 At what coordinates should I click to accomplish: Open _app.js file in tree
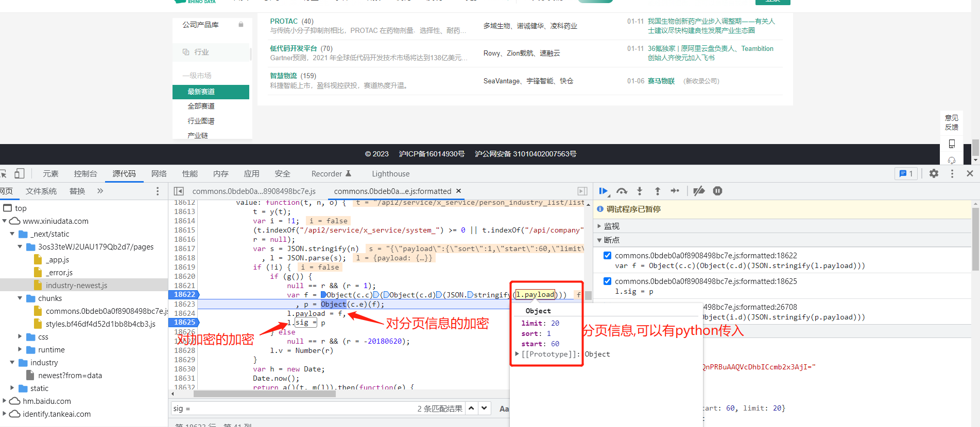[x=57, y=260]
